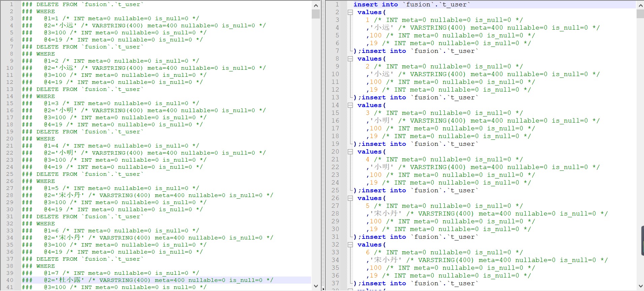
Task: Click '@1=6' on left-pane line 33
Action: click(51, 231)
